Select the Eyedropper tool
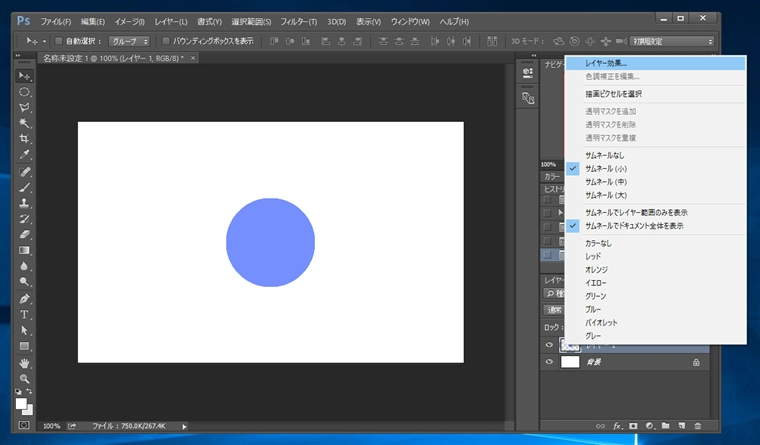 [24, 155]
